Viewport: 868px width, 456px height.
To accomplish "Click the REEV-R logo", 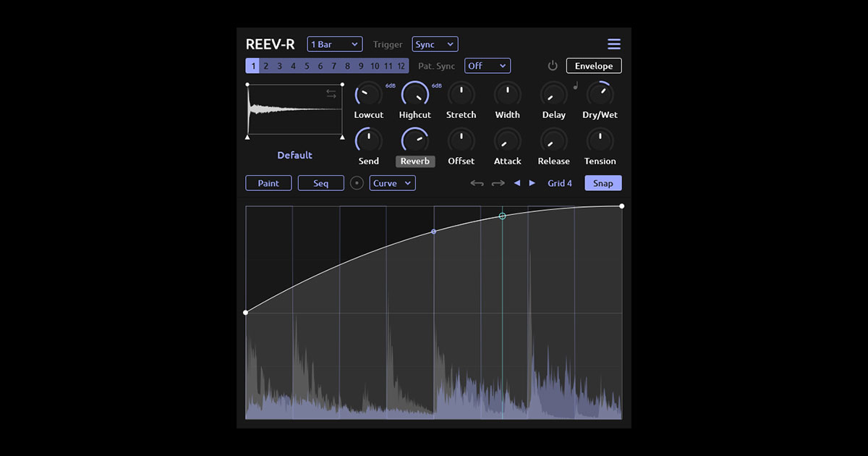I will coord(271,44).
